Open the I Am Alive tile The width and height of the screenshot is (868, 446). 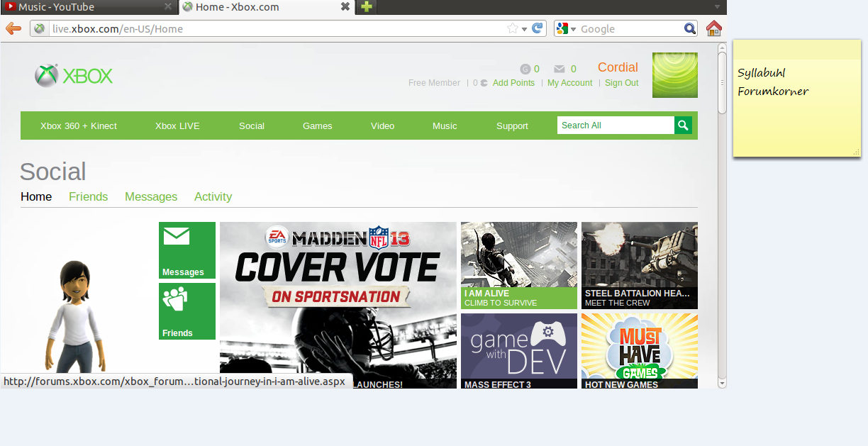coord(519,266)
